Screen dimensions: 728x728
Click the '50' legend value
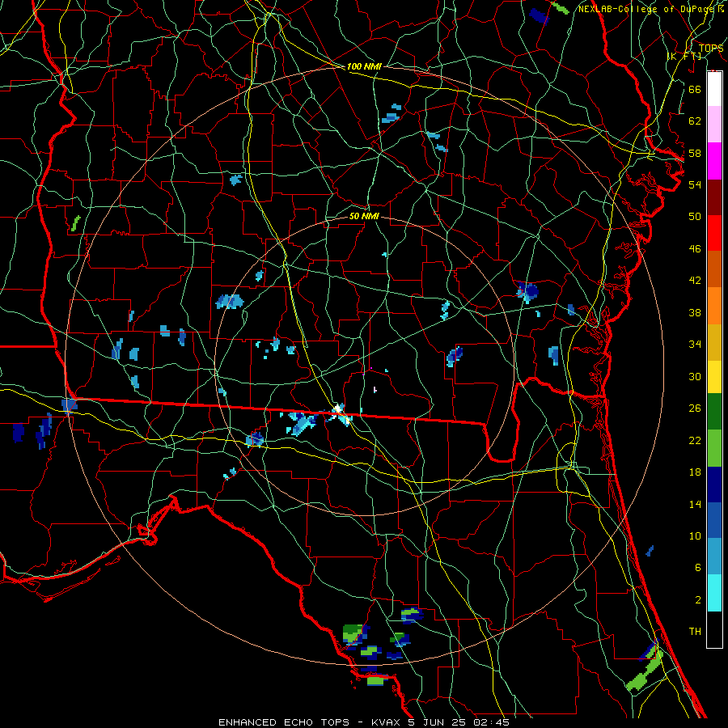pyautogui.click(x=695, y=217)
